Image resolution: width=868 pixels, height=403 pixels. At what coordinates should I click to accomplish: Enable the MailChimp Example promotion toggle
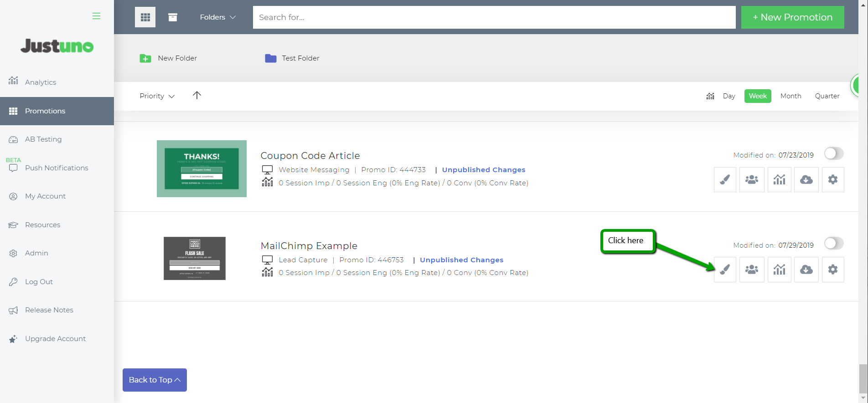834,244
